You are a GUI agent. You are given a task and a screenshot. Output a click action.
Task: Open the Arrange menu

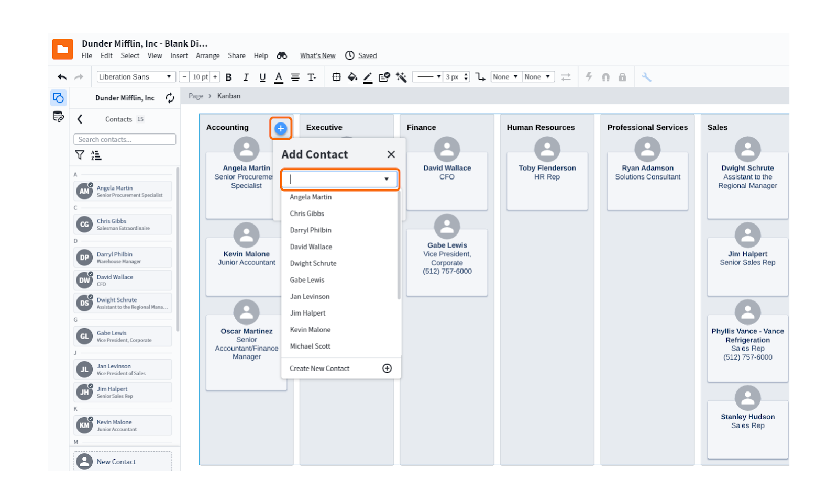coord(207,55)
